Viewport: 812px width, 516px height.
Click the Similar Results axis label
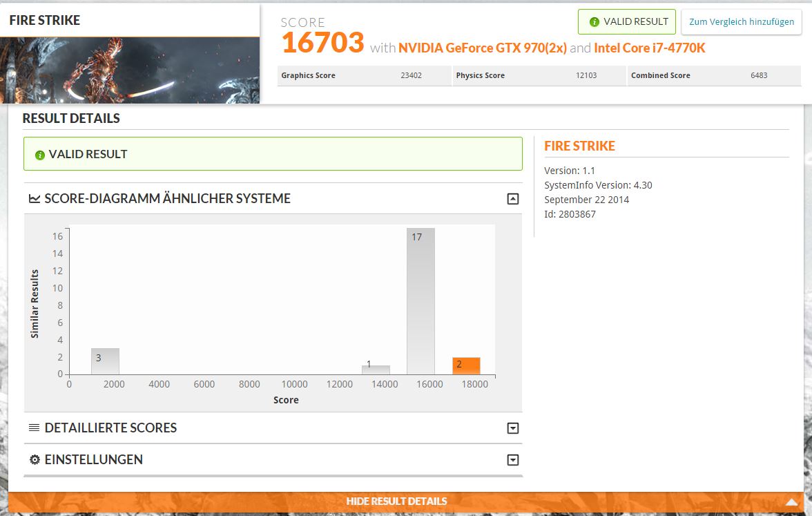(35, 304)
